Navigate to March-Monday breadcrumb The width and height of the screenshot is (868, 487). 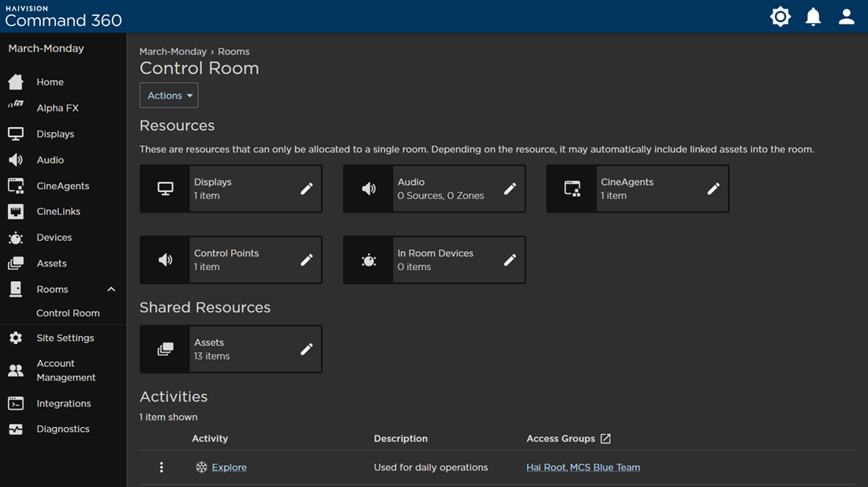point(173,51)
